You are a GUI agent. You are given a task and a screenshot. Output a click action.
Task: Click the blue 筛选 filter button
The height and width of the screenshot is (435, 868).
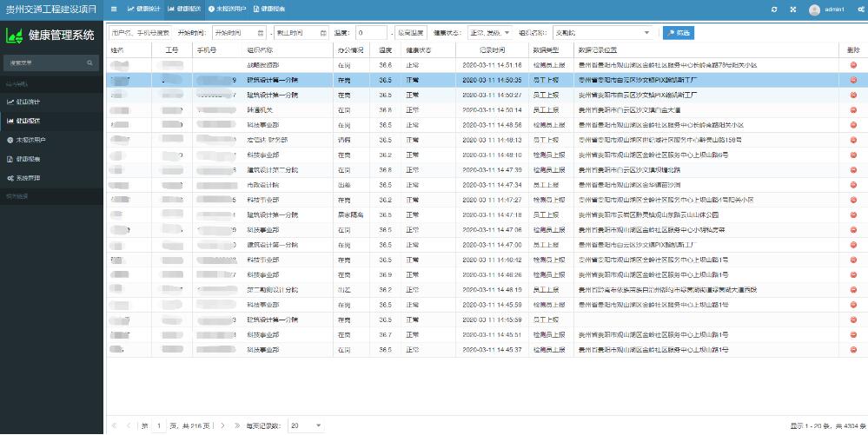pos(678,33)
